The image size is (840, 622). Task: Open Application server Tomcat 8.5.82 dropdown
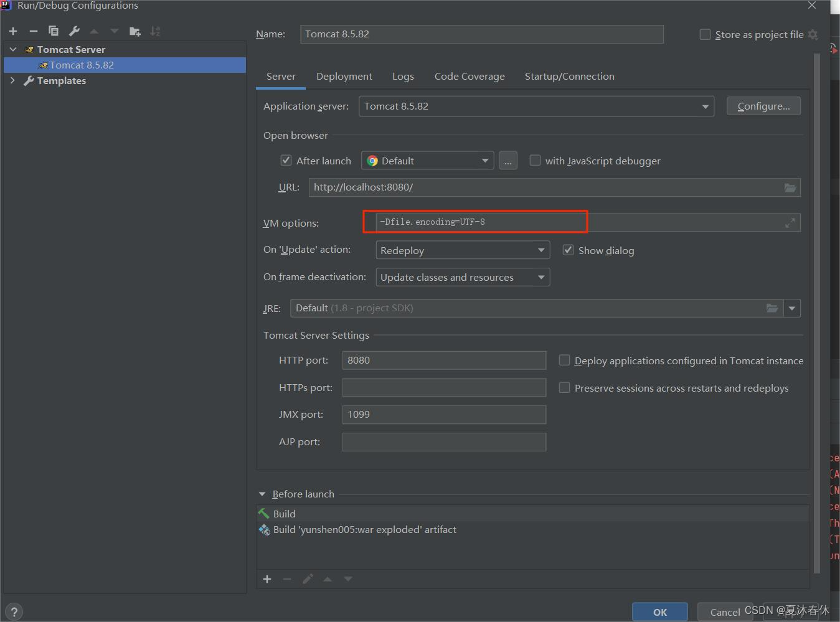pyautogui.click(x=536, y=106)
